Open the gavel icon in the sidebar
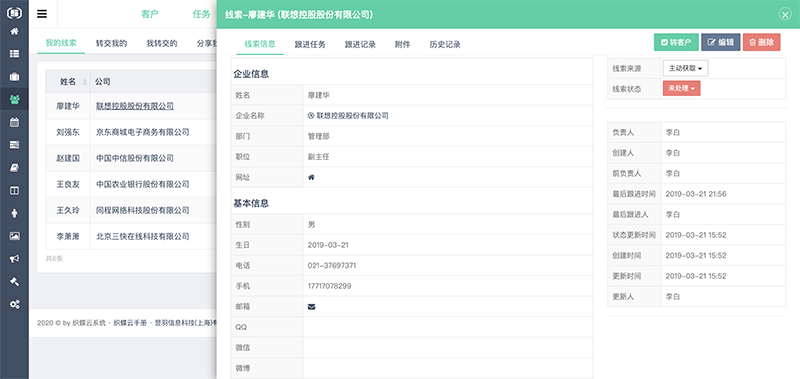Image resolution: width=800 pixels, height=379 pixels. point(14,282)
